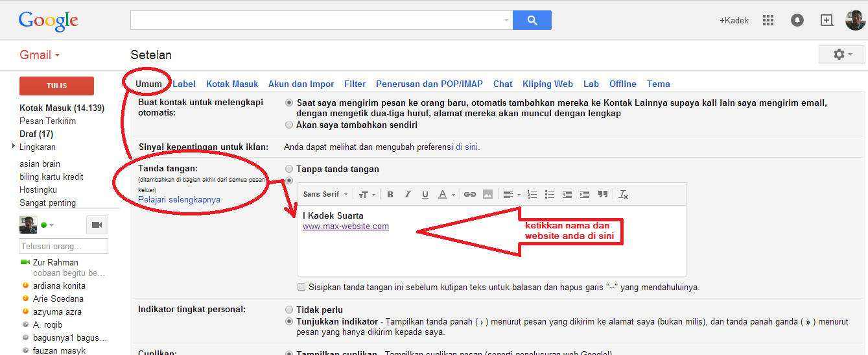Decrease indent in signature editor
Viewport: 868px width, 355px height.
click(567, 194)
